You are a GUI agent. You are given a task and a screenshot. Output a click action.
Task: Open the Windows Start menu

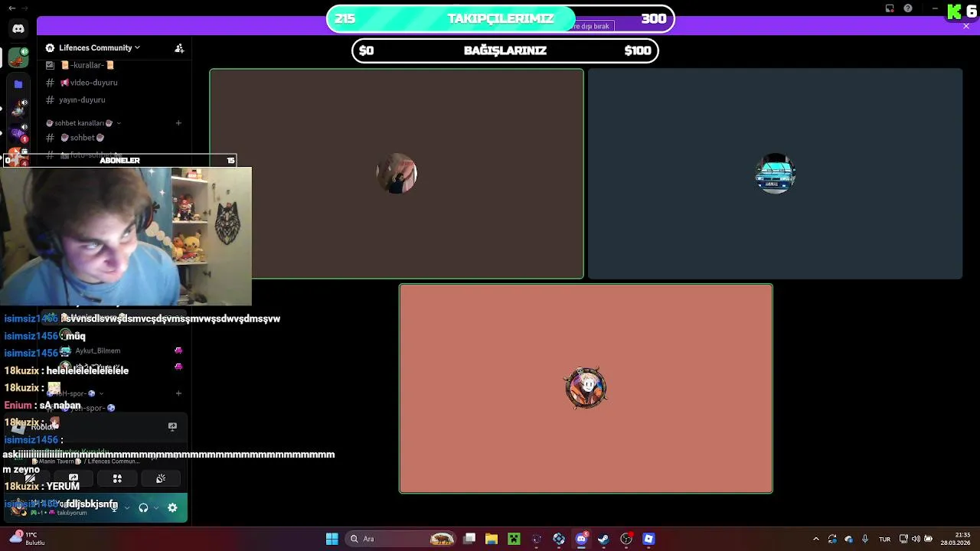click(332, 539)
